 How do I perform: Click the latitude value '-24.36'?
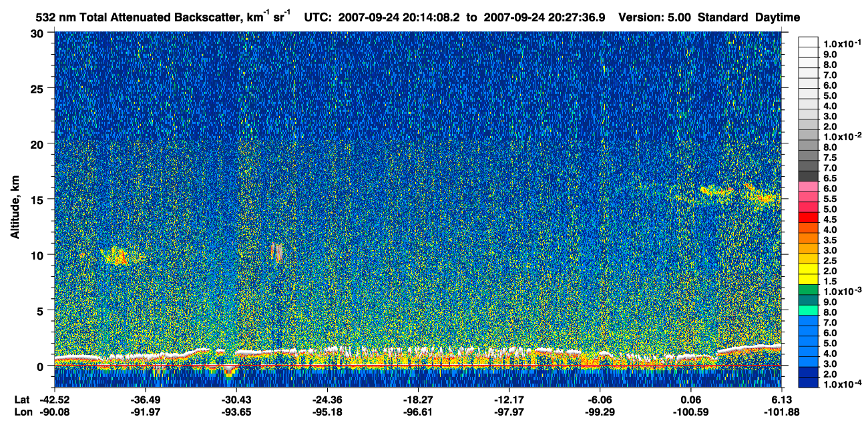point(327,399)
